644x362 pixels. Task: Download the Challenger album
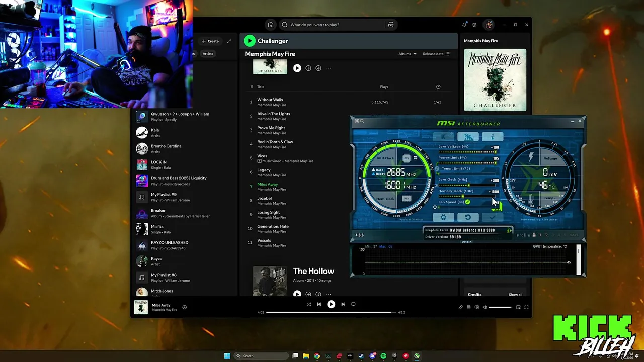click(x=318, y=68)
